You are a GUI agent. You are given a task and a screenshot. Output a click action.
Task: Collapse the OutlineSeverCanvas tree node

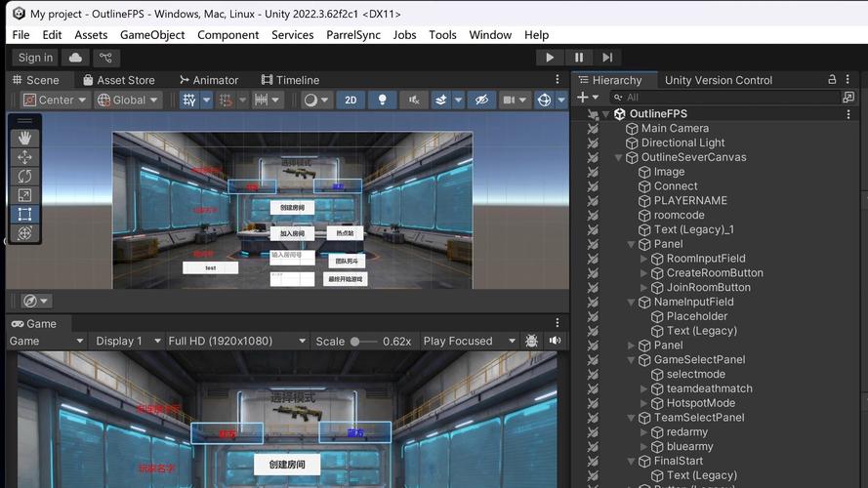coord(619,157)
